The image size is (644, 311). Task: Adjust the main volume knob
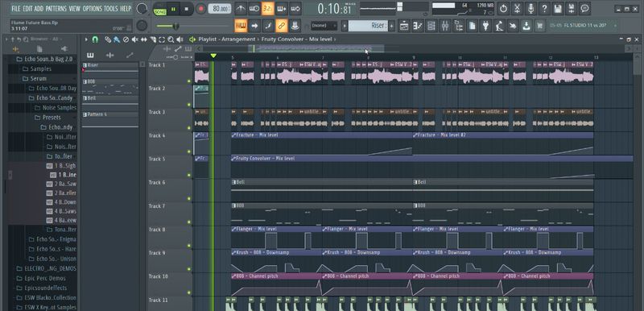point(142,8)
